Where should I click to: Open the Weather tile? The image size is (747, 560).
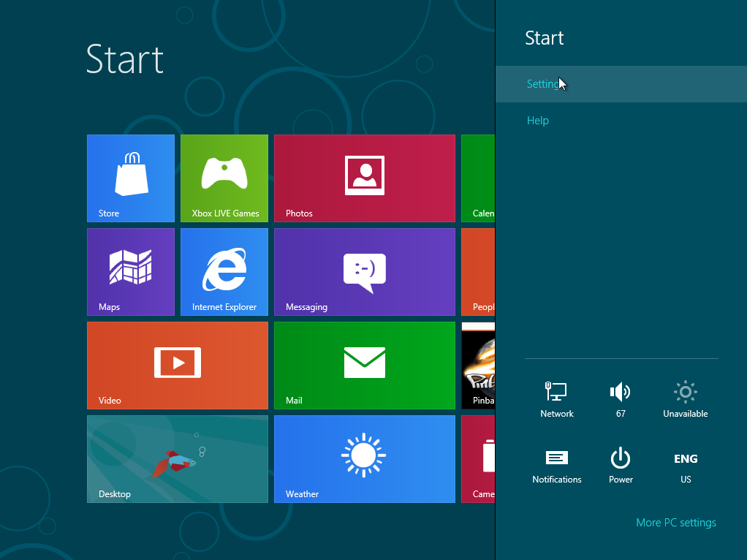(364, 459)
